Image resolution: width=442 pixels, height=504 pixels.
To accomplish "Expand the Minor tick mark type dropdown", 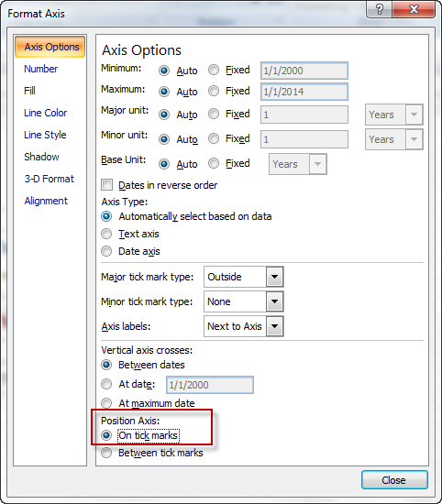I will click(x=244, y=301).
